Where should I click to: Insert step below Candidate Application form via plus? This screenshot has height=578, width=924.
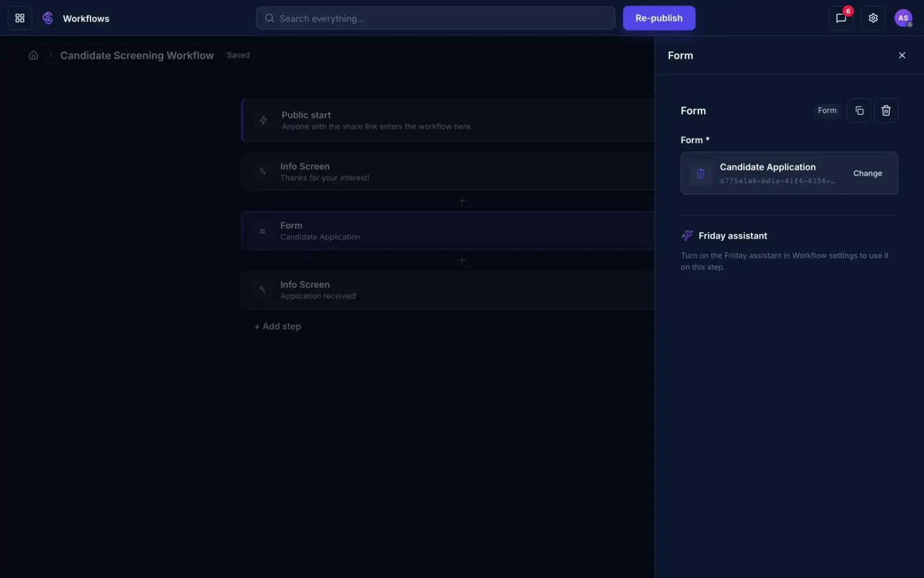click(462, 260)
